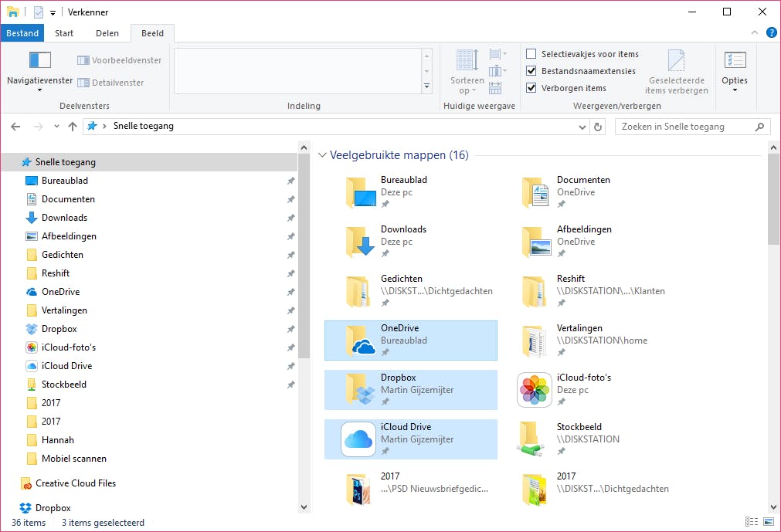
Task: Select the Gedichten folder tile
Action: [411, 291]
